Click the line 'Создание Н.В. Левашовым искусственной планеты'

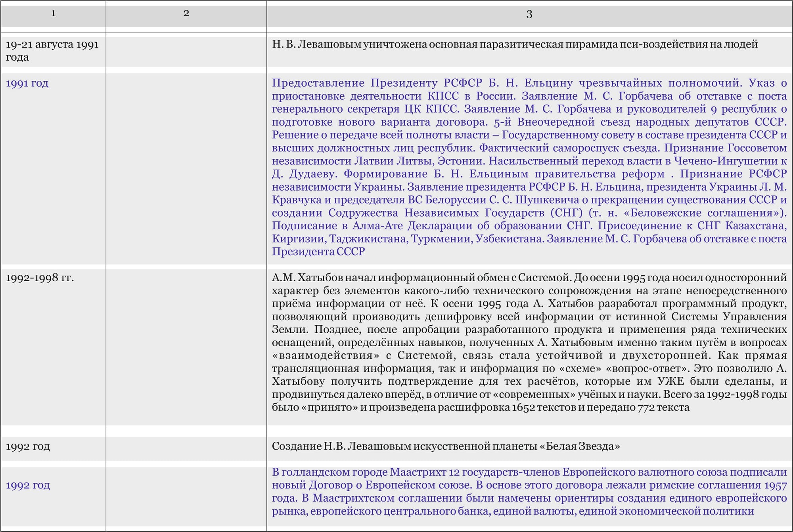tap(446, 446)
